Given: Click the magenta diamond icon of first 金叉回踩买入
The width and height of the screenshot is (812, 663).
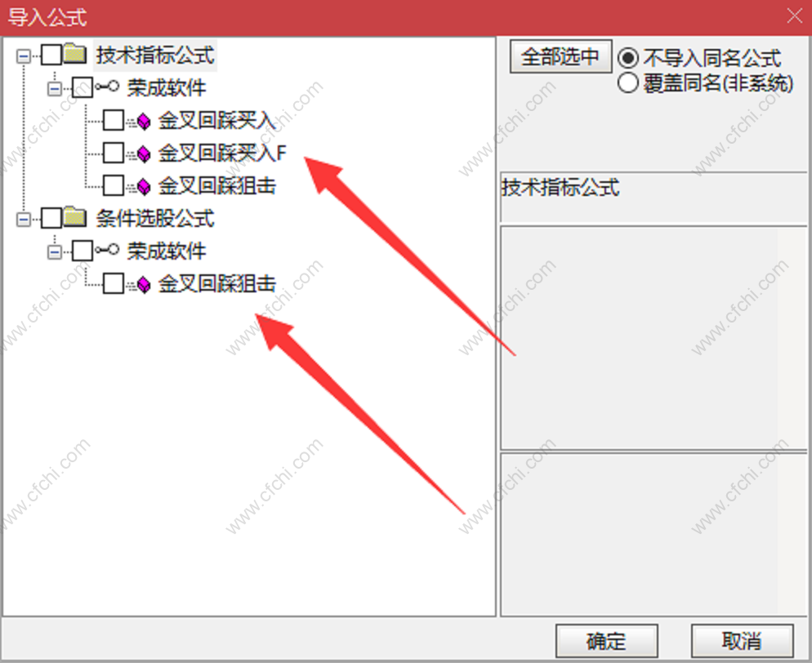Looking at the screenshot, I should click(141, 121).
